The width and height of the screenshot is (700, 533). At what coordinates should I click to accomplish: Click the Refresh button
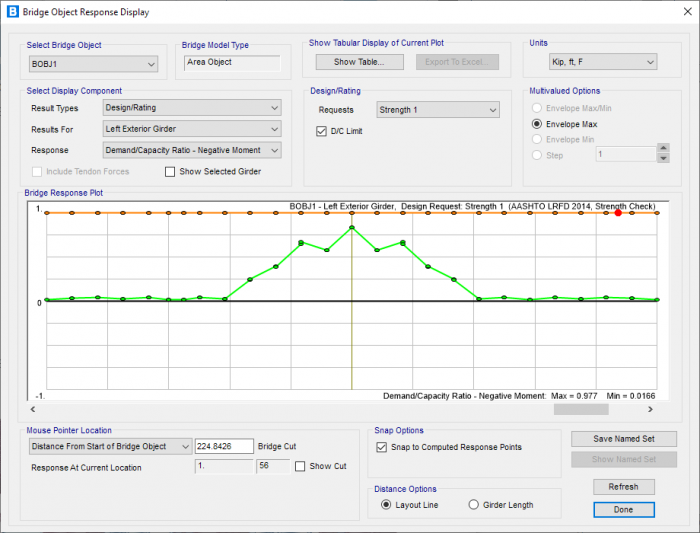coord(624,487)
